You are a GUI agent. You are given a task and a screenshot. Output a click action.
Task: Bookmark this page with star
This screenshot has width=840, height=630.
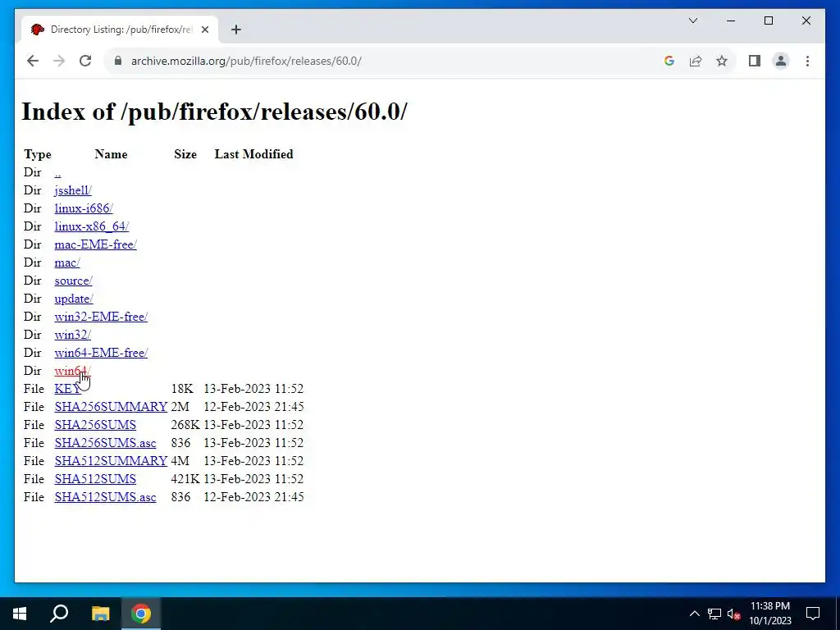(722, 61)
